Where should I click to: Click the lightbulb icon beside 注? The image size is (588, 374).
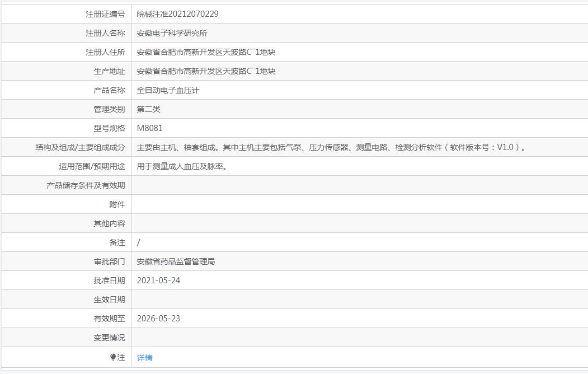[113, 357]
